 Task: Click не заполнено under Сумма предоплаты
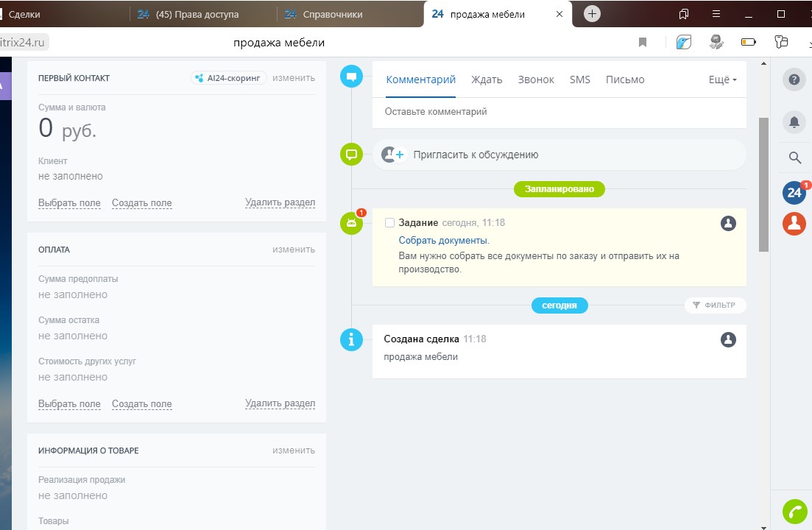[x=73, y=294]
